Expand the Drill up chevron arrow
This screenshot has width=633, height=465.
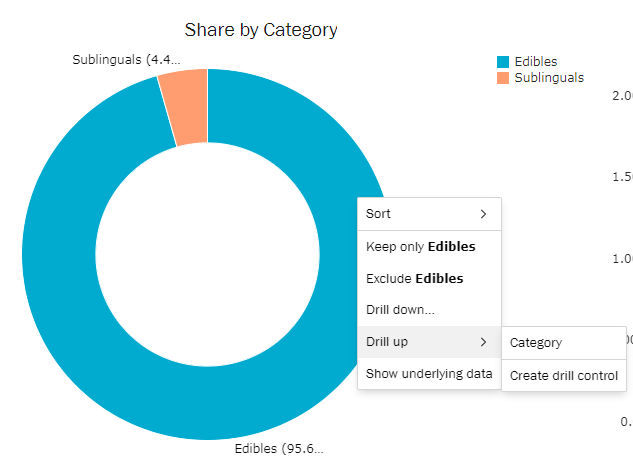pyautogui.click(x=483, y=342)
